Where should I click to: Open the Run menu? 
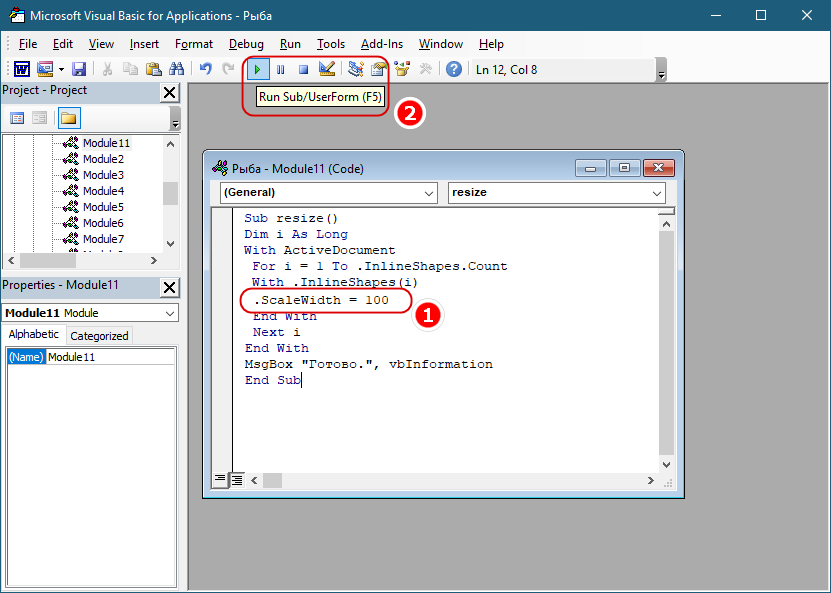290,44
